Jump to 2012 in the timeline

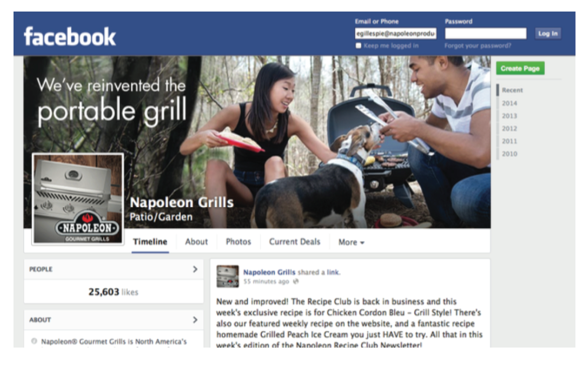tap(509, 128)
